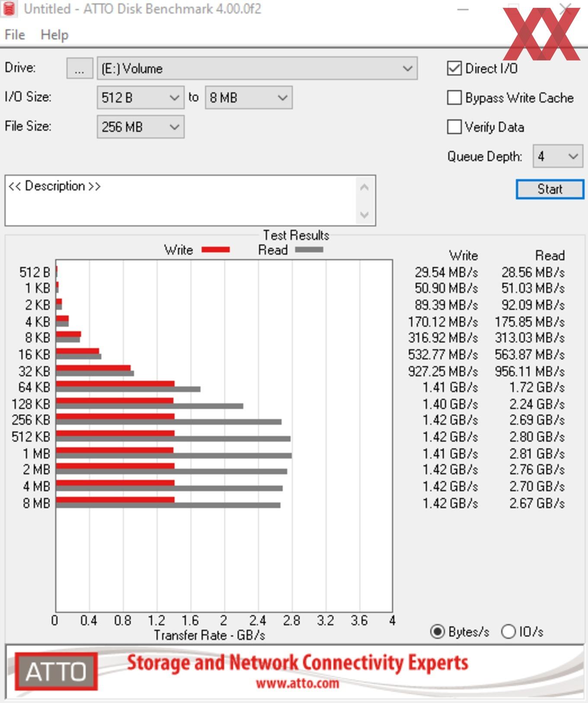Click the drive browse '...' button
Viewport: 588px width, 703px height.
click(80, 68)
